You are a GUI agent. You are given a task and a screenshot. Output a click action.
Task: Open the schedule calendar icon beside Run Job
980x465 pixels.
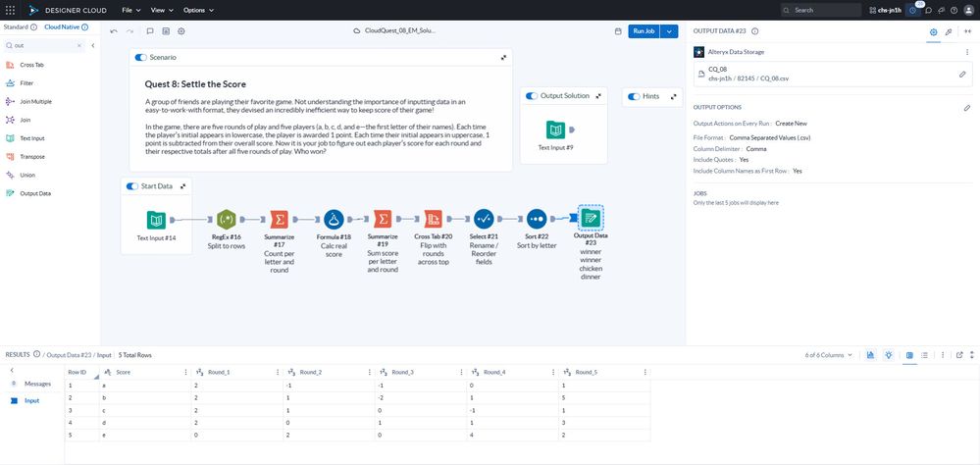pos(618,30)
